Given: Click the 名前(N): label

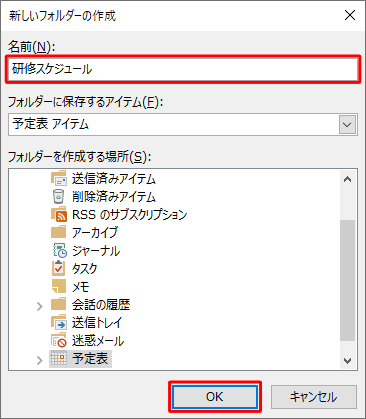Looking at the screenshot, I should pyautogui.click(x=31, y=47).
